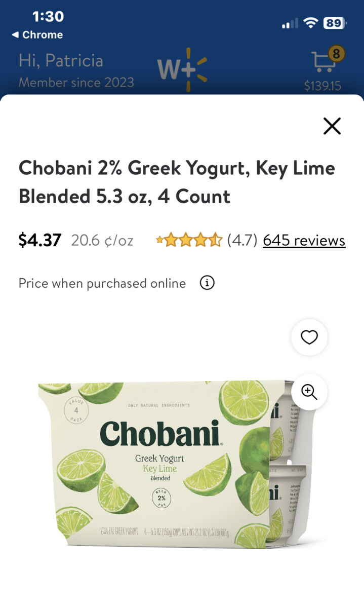The width and height of the screenshot is (364, 608).
Task: Open the zoom magnifier on product image
Action: coord(309,392)
